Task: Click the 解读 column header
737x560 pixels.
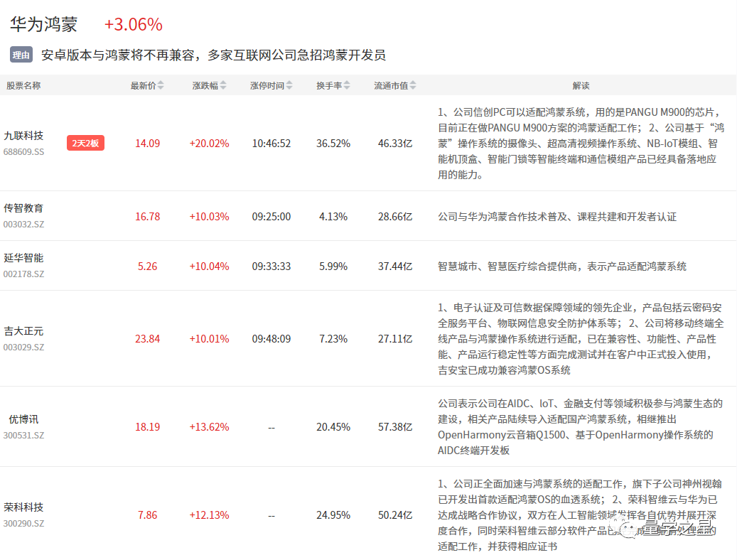Action: pyautogui.click(x=581, y=85)
